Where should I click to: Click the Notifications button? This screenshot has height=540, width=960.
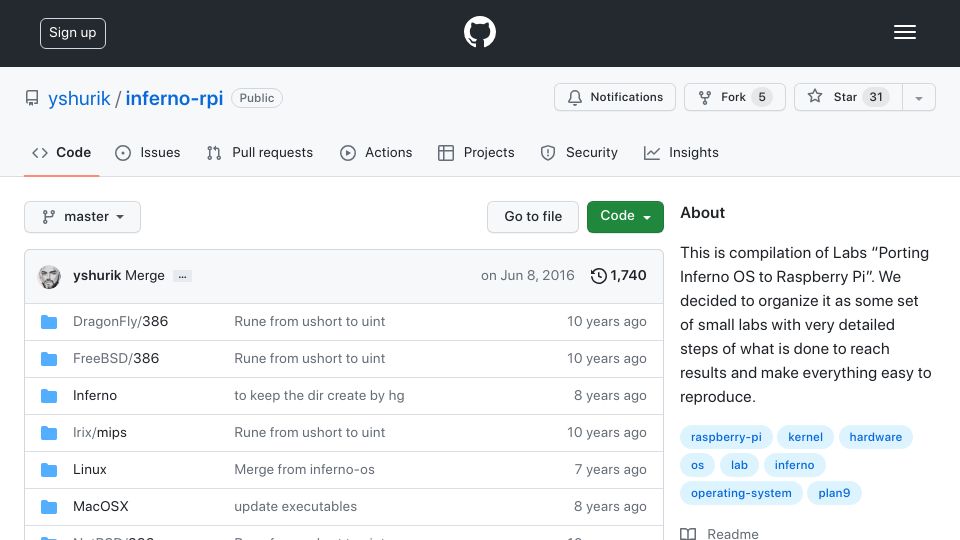coord(615,97)
